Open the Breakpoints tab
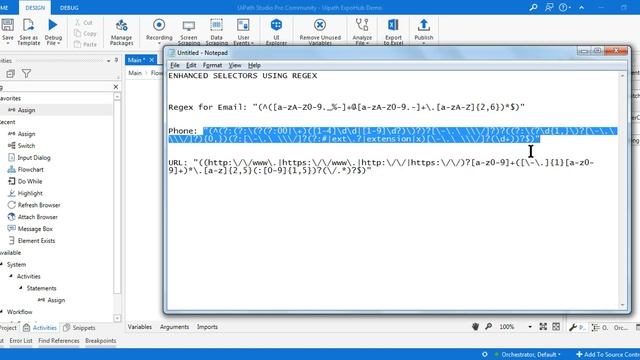The image size is (640, 360). coord(101,341)
